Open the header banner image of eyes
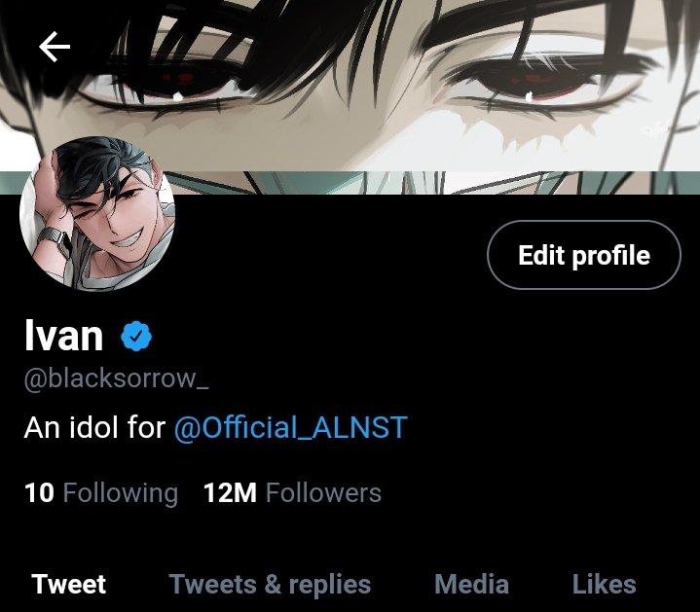The image size is (700, 612). tap(350, 96)
